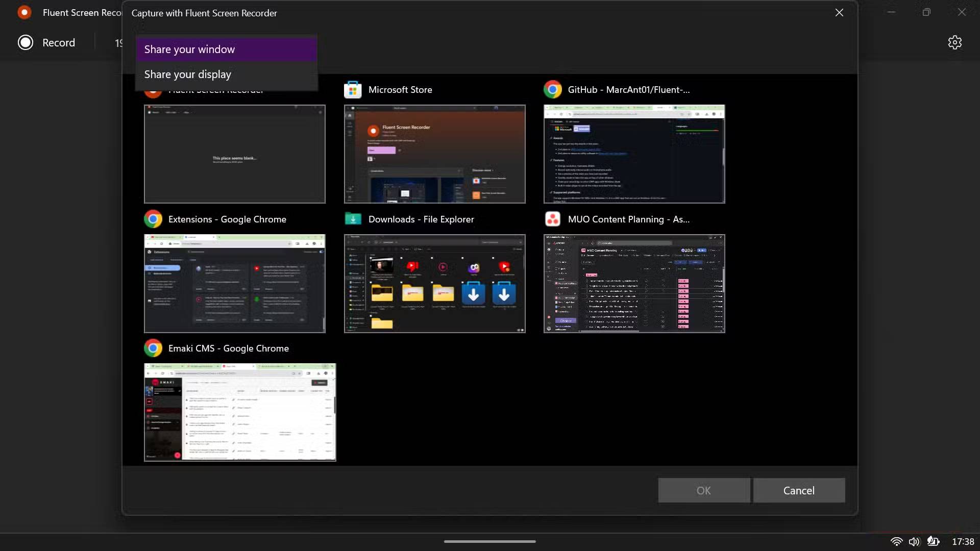Close the Capture with Fluent Screen Recorder dialog
Viewport: 980px width, 551px height.
coord(839,12)
